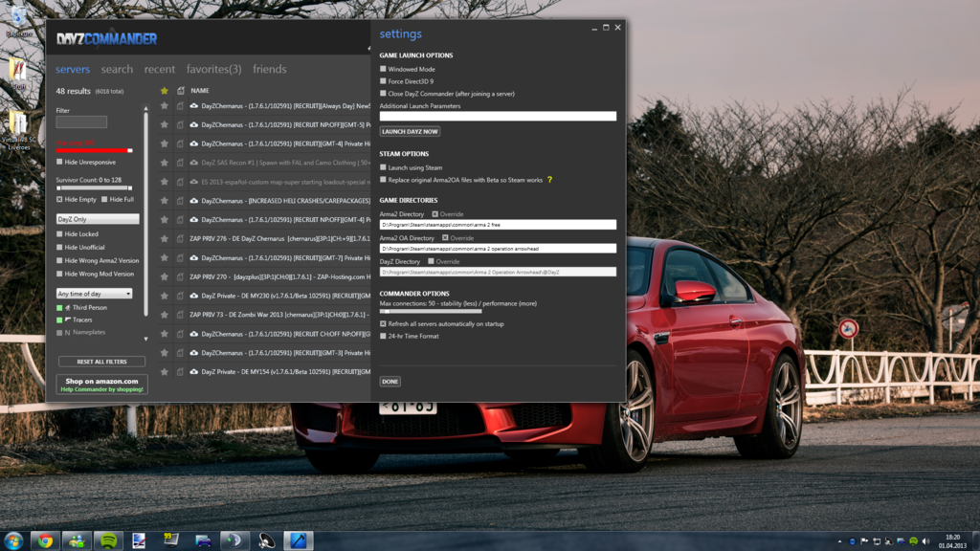Open notes icon for ZAP PRIV 276

pyautogui.click(x=180, y=238)
